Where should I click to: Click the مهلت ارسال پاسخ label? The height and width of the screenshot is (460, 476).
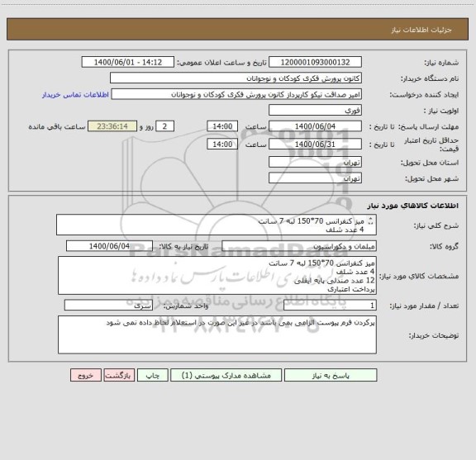point(428,126)
